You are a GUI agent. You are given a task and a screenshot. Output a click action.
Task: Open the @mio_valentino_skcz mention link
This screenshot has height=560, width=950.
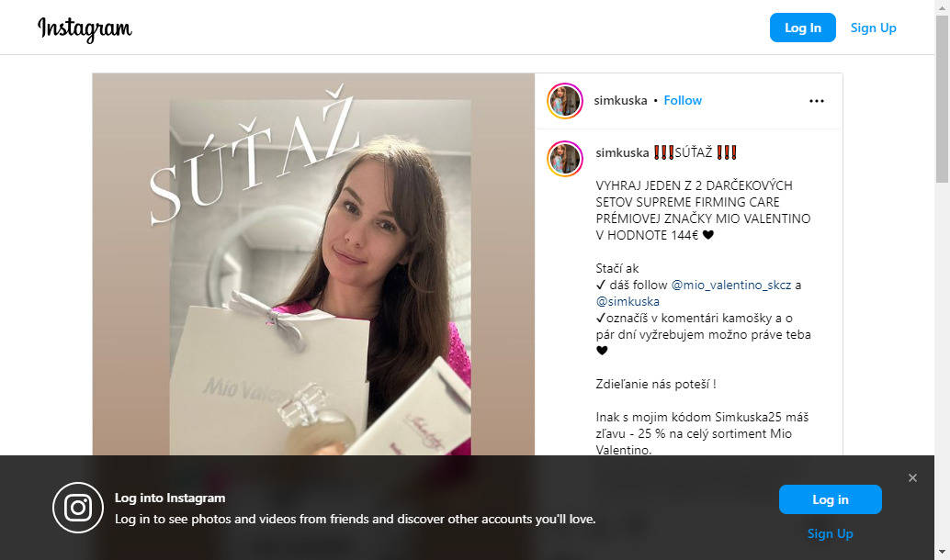tap(731, 286)
